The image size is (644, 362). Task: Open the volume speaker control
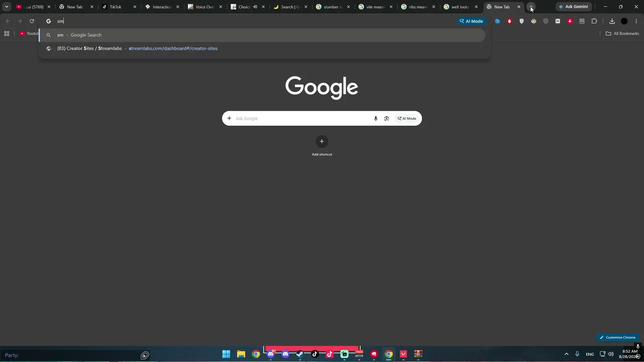610,354
